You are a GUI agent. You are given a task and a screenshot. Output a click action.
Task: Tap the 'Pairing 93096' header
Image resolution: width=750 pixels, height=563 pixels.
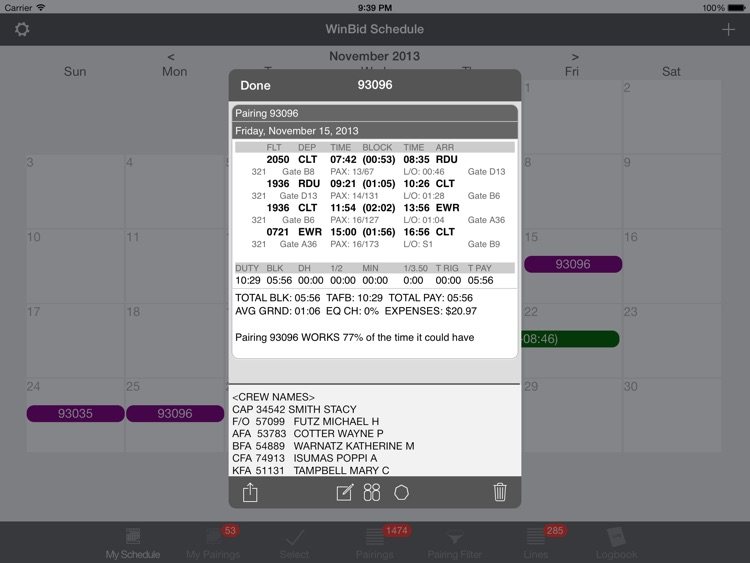pyautogui.click(x=375, y=113)
